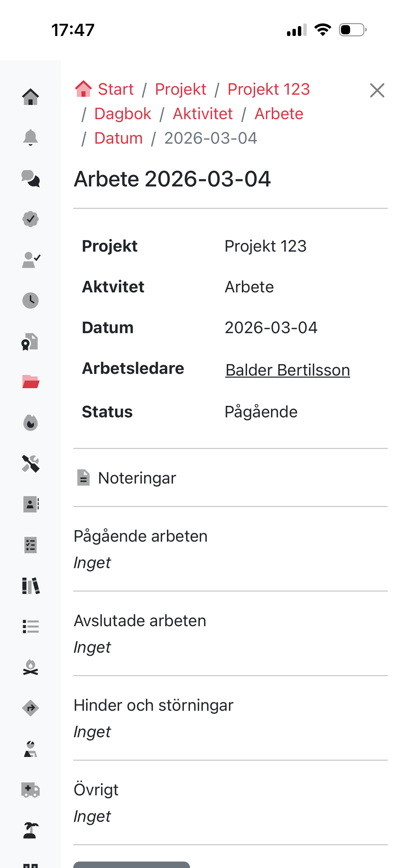The width and height of the screenshot is (400, 868).
Task: Close the Arbete detail view
Action: tap(377, 90)
